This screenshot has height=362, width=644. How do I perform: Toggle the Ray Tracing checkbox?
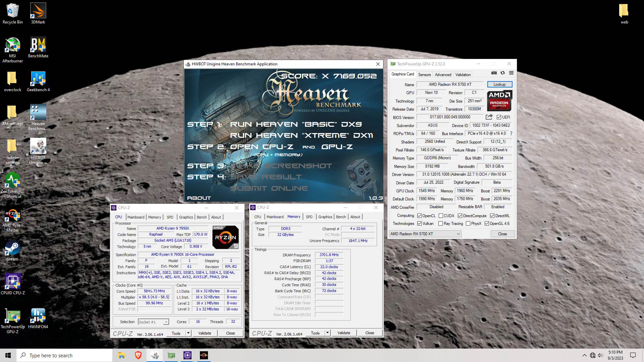coord(440,224)
